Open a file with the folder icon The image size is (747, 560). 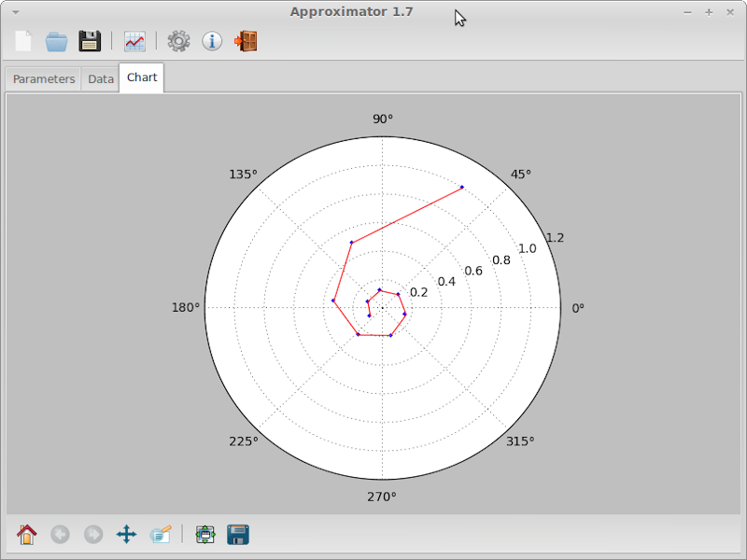pos(57,41)
